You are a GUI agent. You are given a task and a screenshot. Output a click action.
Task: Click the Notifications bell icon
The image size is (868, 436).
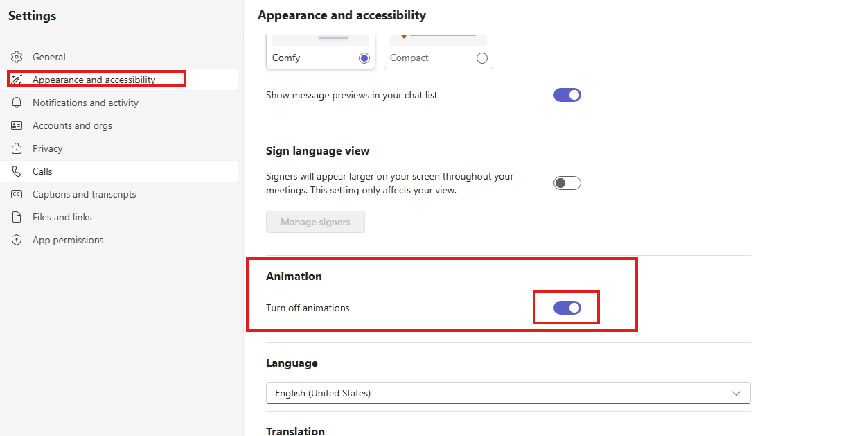[x=17, y=103]
